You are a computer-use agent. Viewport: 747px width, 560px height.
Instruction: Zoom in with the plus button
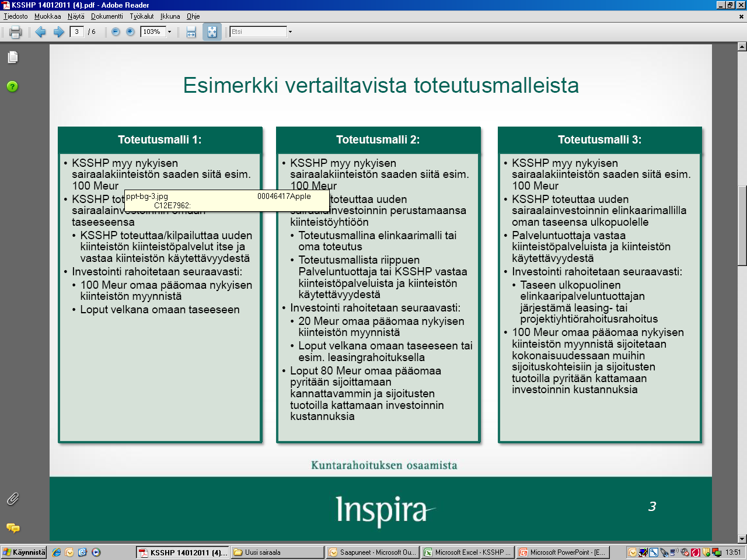pyautogui.click(x=130, y=32)
